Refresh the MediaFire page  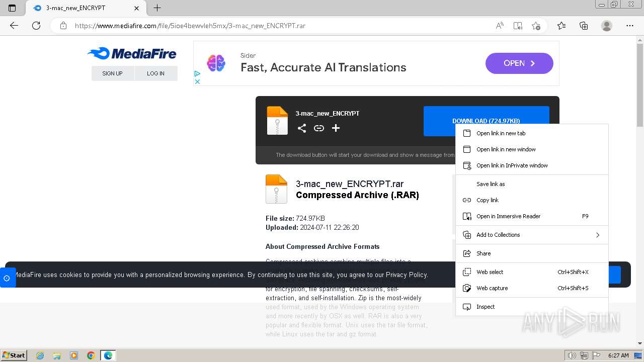36,26
